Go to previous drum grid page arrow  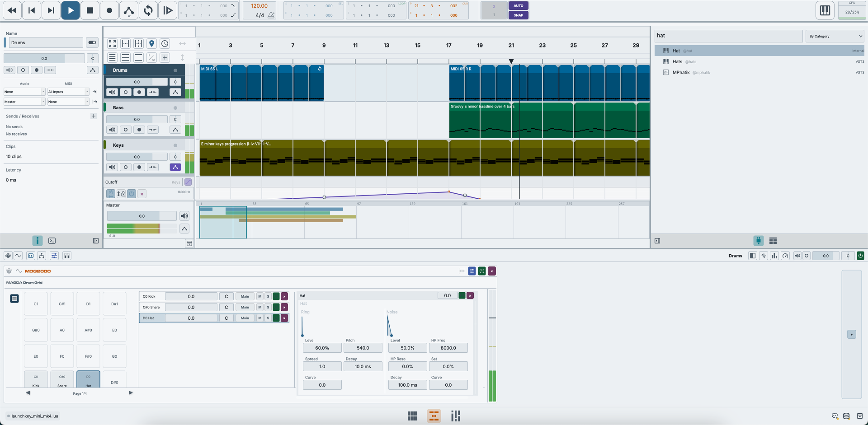tap(28, 393)
